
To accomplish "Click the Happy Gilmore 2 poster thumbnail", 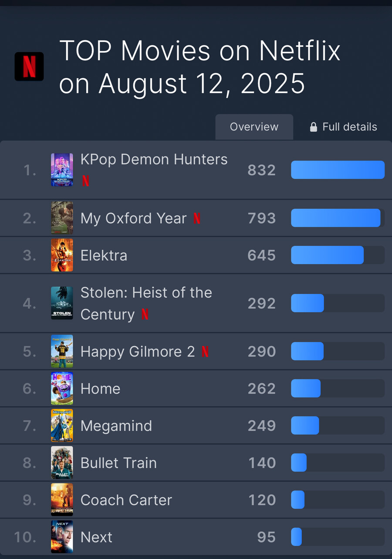I will [62, 351].
